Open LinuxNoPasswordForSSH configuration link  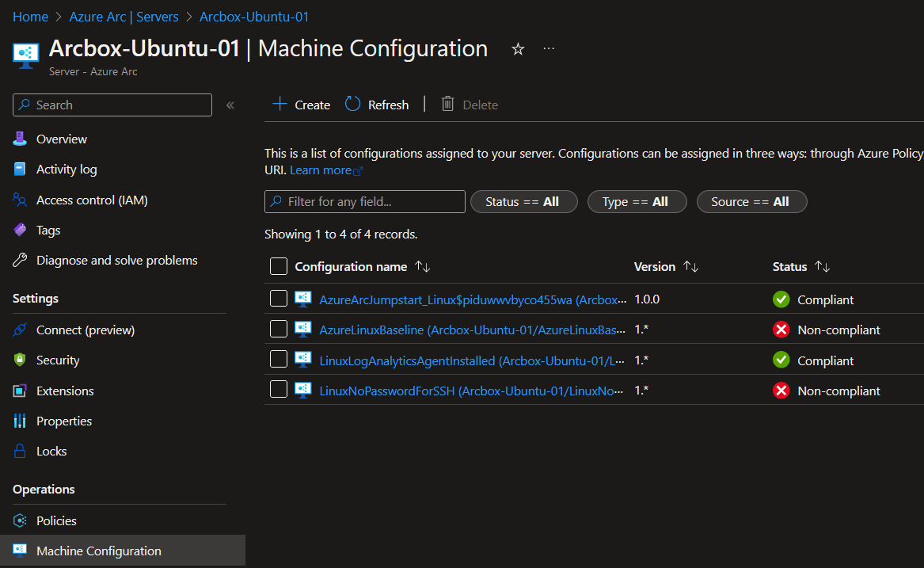pos(472,391)
